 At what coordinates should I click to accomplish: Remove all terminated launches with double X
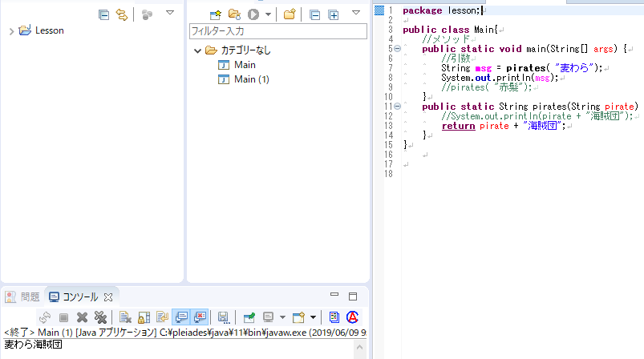coord(100,317)
